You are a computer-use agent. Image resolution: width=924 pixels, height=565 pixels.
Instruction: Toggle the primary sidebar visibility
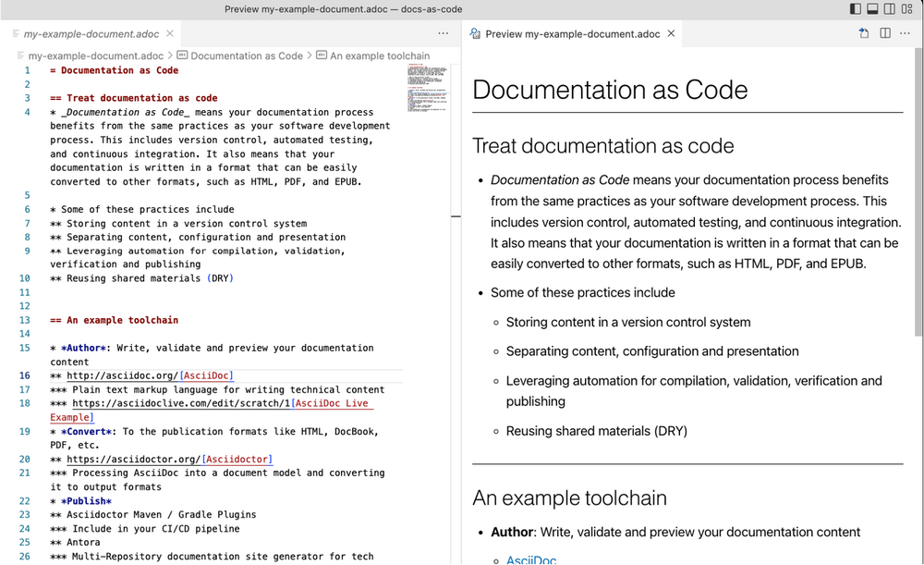(x=856, y=8)
